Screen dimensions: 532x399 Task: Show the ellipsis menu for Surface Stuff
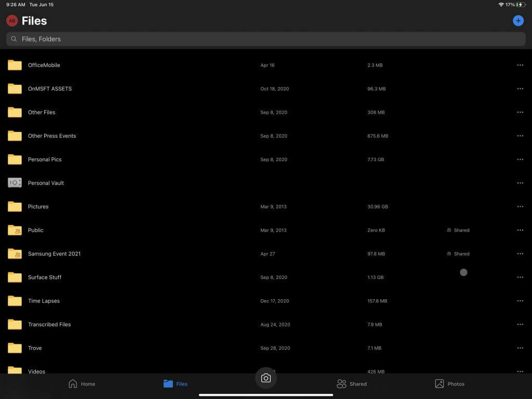coord(520,277)
